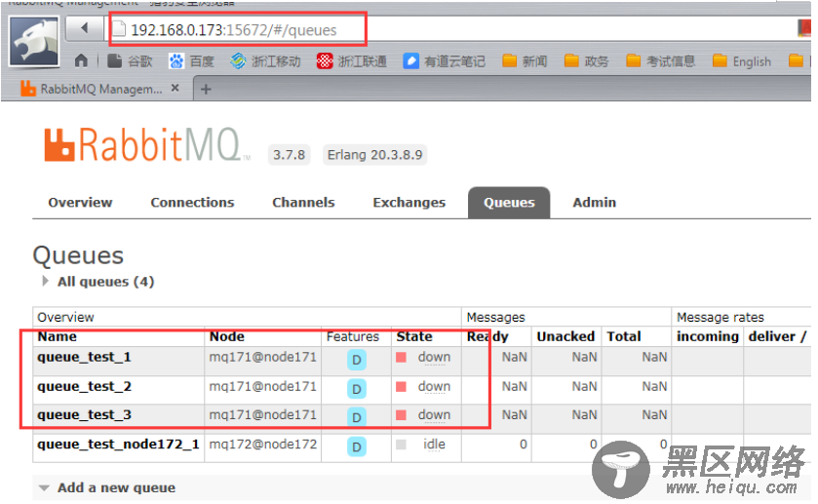Click the Features column header
This screenshot has width=818, height=504.
[353, 336]
